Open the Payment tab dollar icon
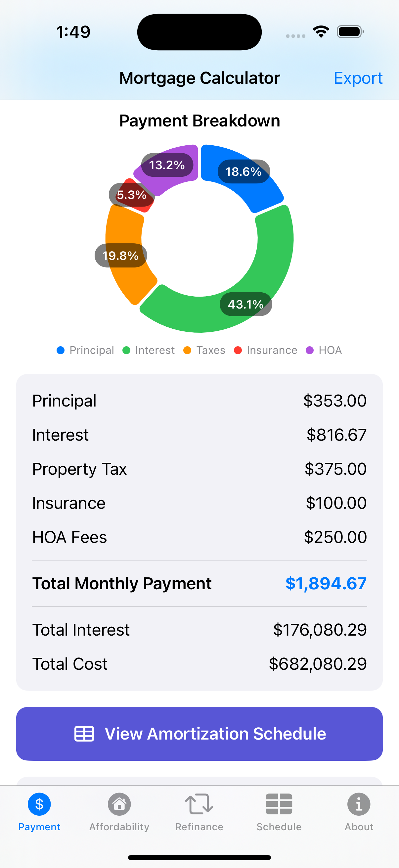The height and width of the screenshot is (868, 399). (39, 804)
